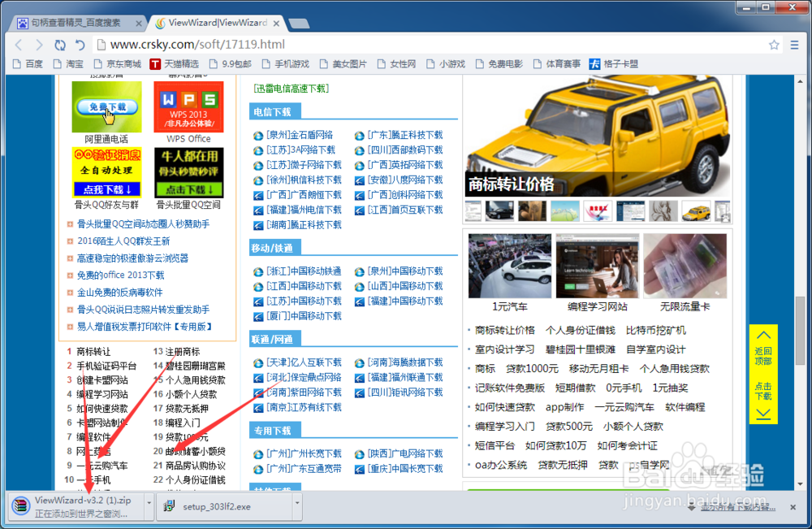Close the ViewWizard tab
The height and width of the screenshot is (529, 812).
(277, 24)
